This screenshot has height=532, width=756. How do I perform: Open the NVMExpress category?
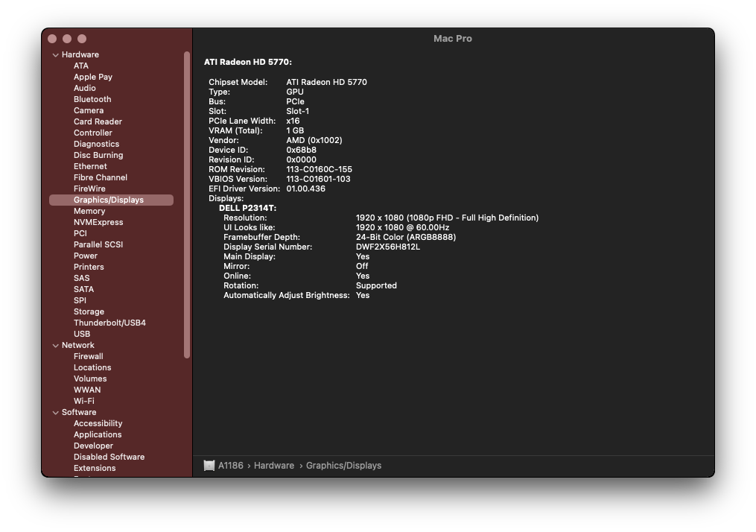98,222
